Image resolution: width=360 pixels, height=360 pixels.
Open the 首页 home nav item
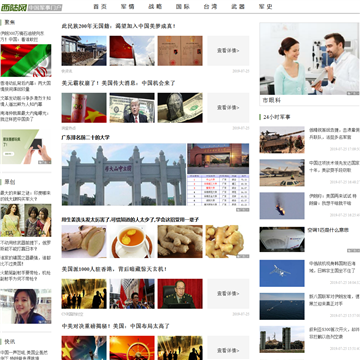(100, 7)
